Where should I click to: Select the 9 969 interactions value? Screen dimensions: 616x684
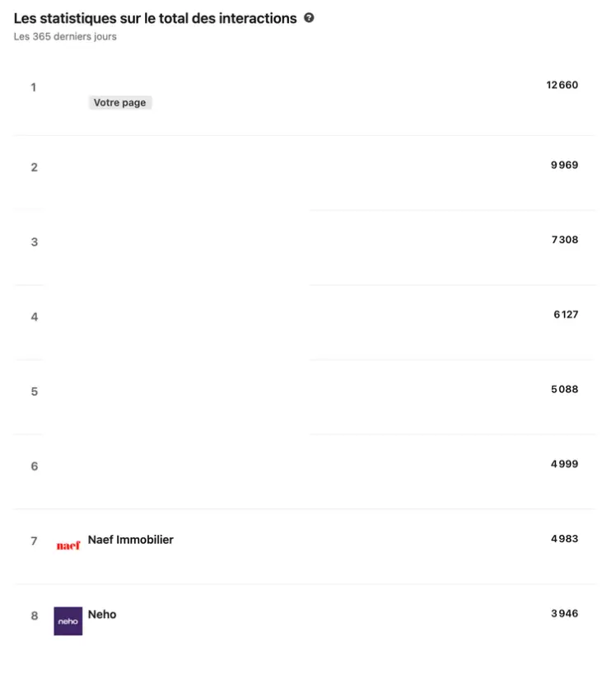coord(565,165)
